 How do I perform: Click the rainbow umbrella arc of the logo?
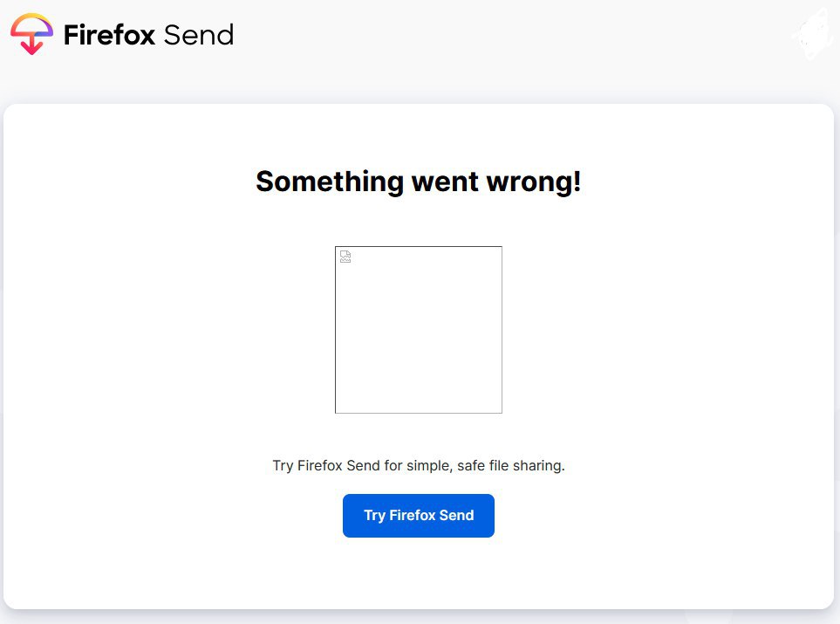click(x=31, y=24)
